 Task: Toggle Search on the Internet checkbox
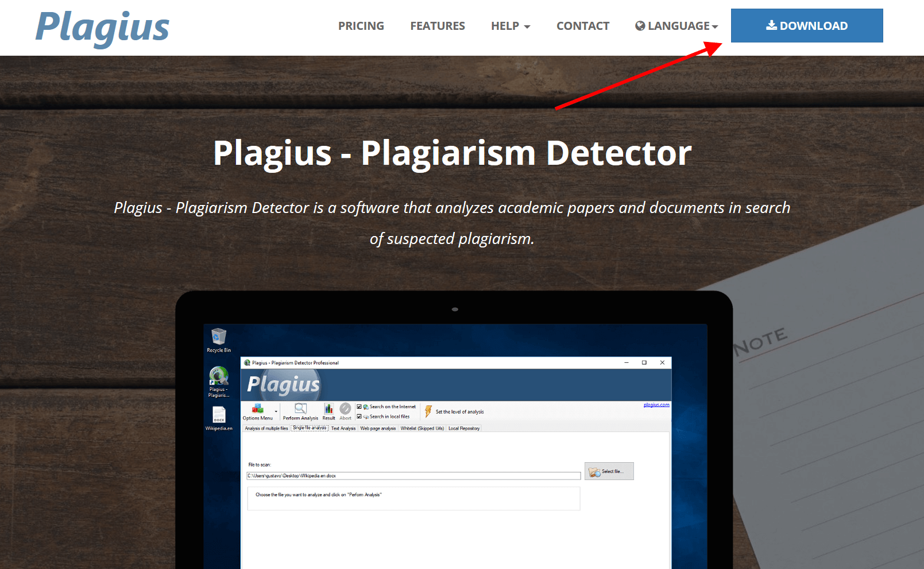pyautogui.click(x=359, y=407)
